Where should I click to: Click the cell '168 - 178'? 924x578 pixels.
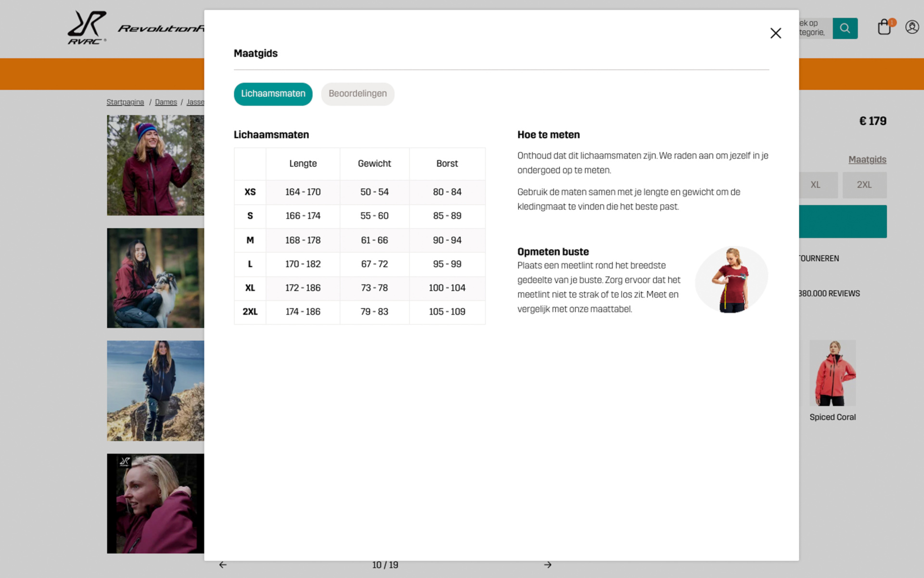pyautogui.click(x=303, y=240)
